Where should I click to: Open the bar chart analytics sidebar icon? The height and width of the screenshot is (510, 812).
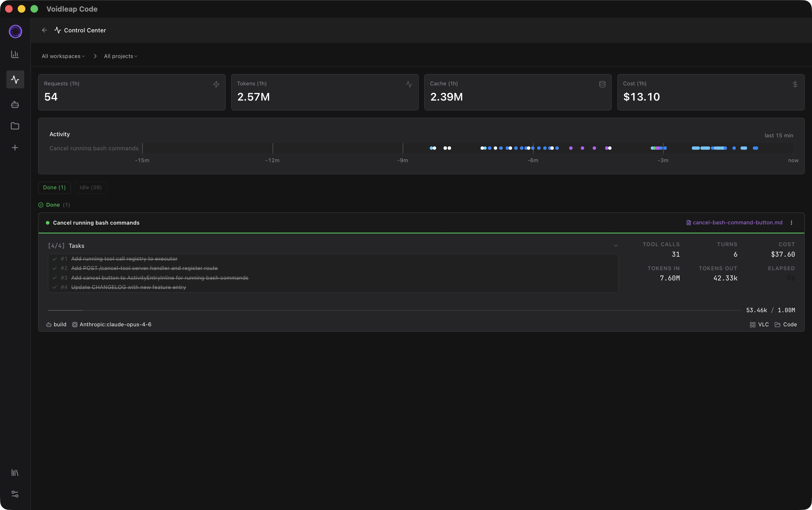[x=15, y=54]
